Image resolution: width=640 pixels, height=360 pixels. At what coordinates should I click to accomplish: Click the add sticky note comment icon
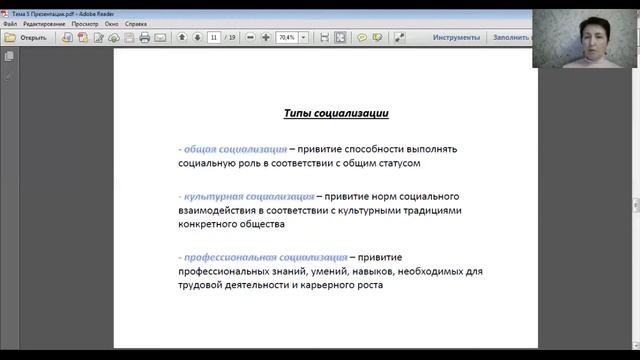click(x=362, y=38)
